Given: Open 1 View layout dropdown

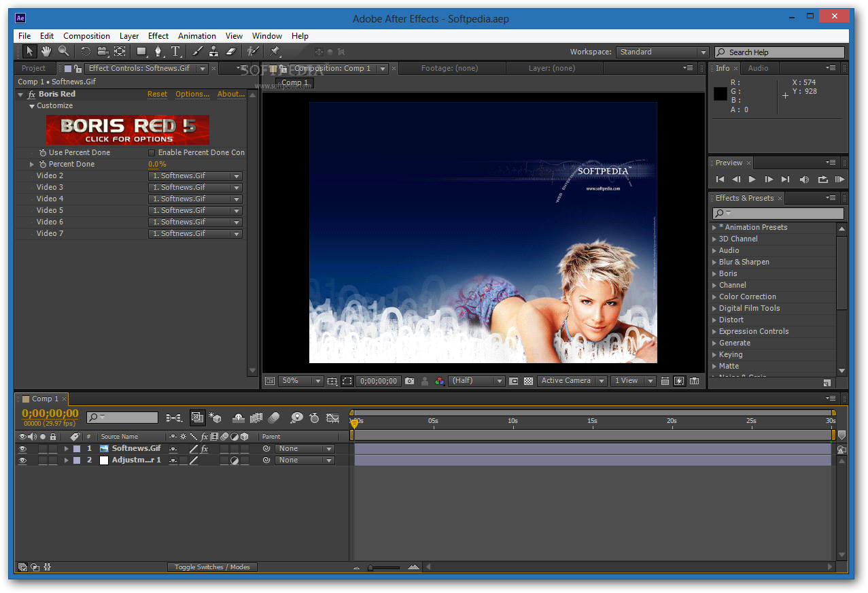Looking at the screenshot, I should [x=633, y=382].
